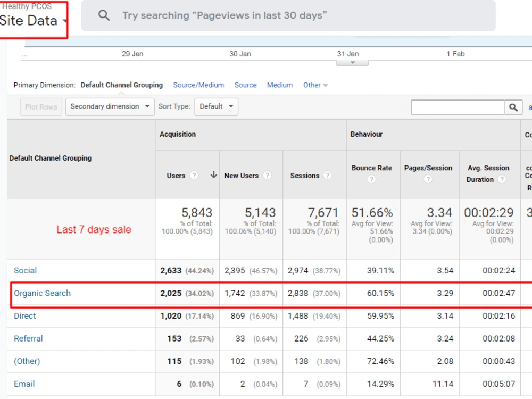Screen dimensions: 532x399
Task: Click (Other) bounce rate 72.46%
Action: click(380, 361)
